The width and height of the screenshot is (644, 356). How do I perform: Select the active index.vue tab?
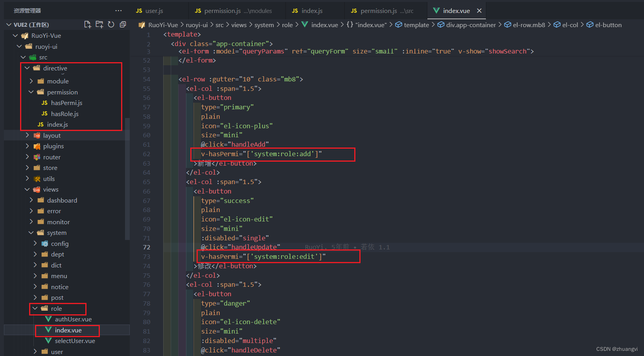coord(456,11)
